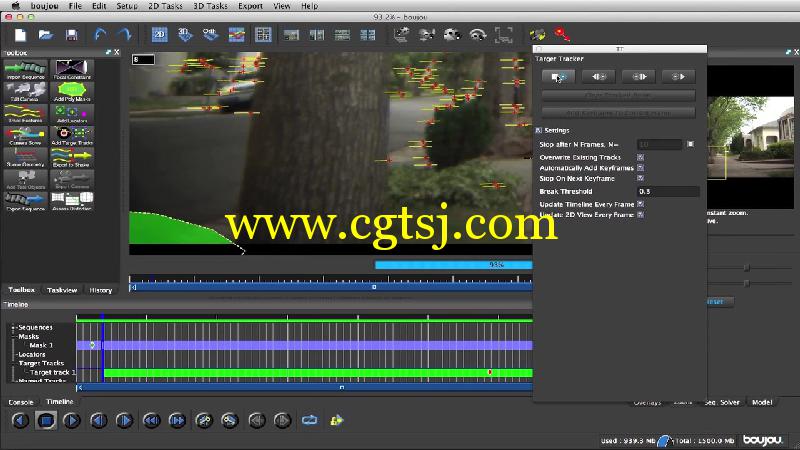Open the Export menu
Viewport: 800px width, 450px height.
point(251,6)
